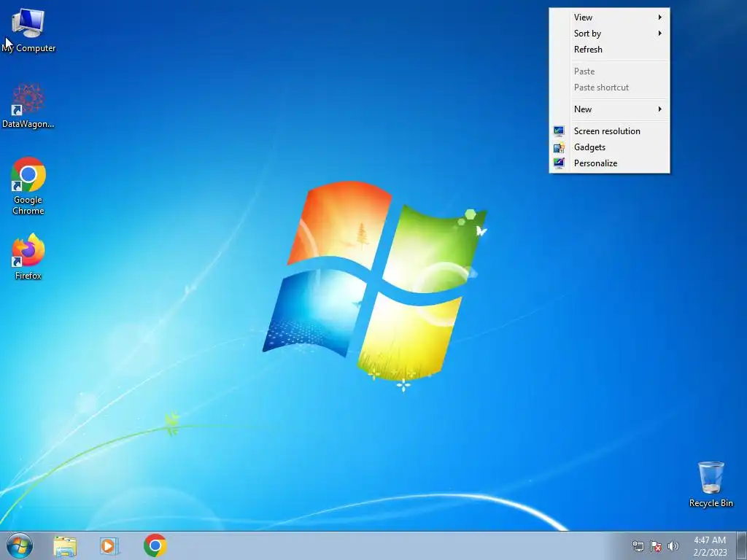The height and width of the screenshot is (560, 747).
Task: Choose Refresh from the context menu
Action: click(x=609, y=50)
